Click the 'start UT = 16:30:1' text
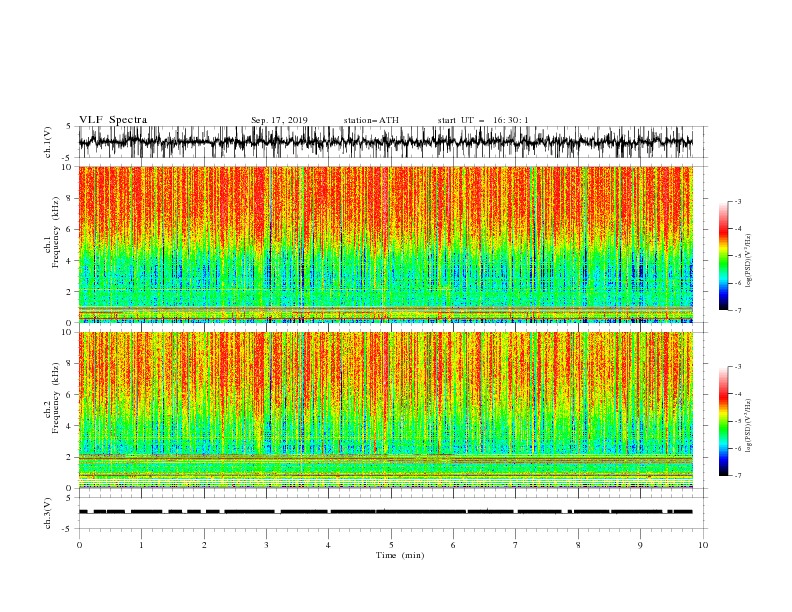792x612 pixels. click(483, 120)
